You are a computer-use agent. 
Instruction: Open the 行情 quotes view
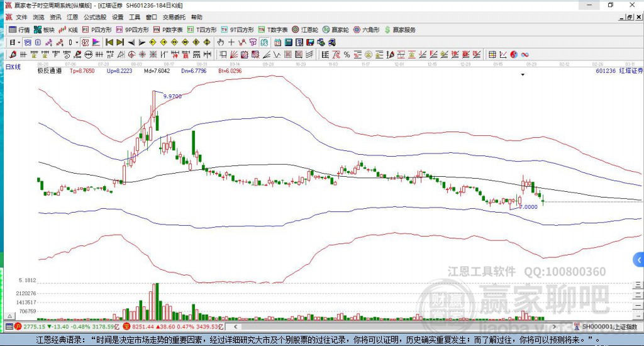click(19, 30)
